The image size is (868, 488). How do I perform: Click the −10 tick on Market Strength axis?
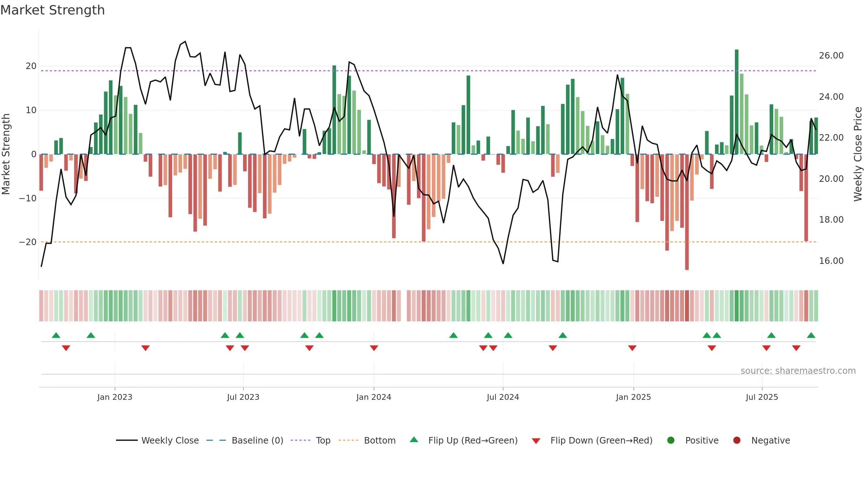point(28,198)
